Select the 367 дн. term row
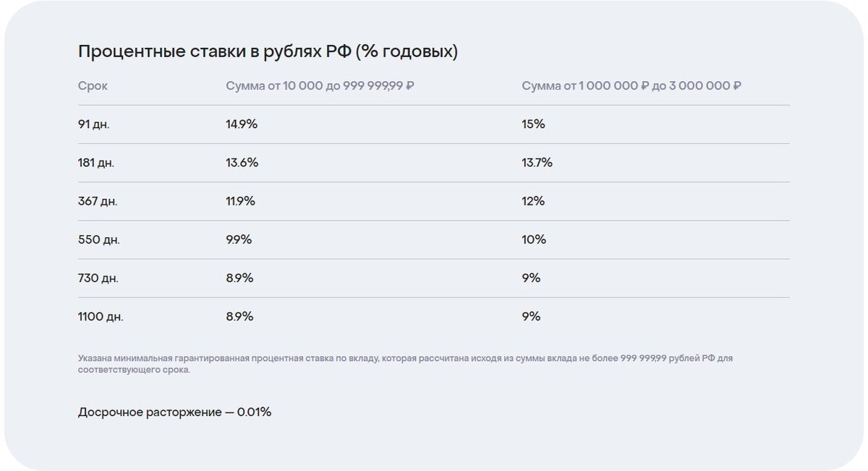 tap(434, 201)
